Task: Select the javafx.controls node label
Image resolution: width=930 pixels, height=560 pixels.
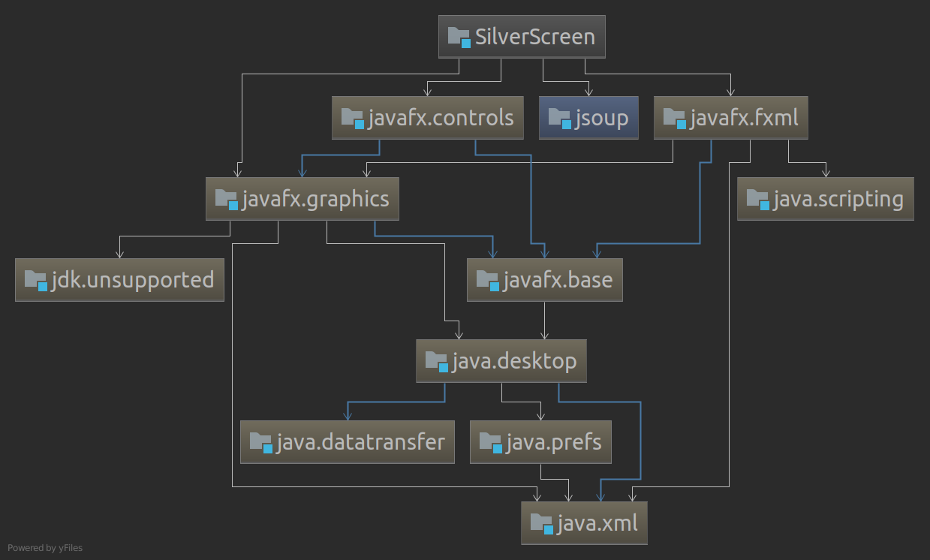Action: tap(441, 118)
